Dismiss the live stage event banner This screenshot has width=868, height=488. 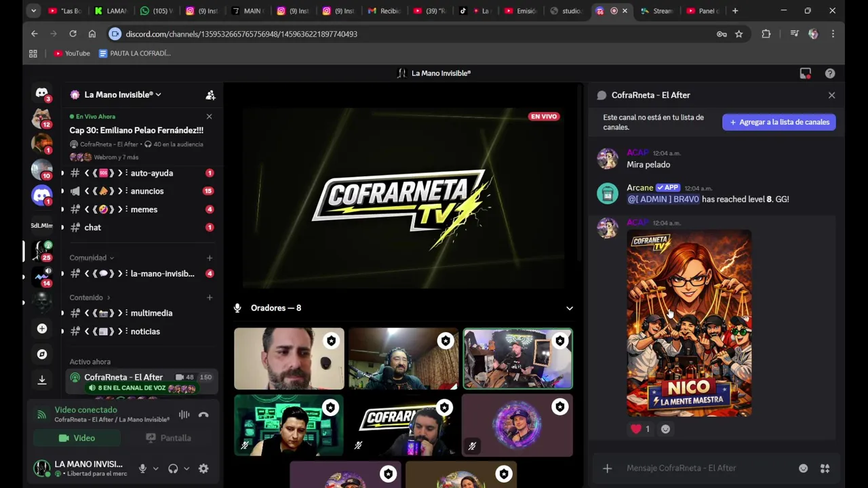[209, 117]
